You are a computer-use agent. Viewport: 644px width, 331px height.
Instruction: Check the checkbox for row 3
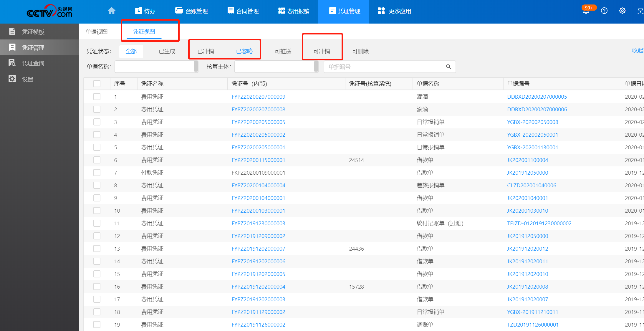[x=97, y=122]
